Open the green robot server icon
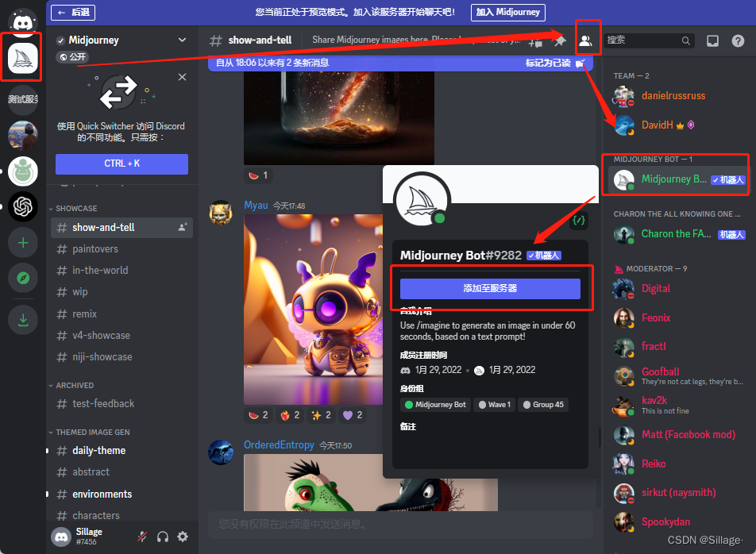Image resolution: width=756 pixels, height=554 pixels. pyautogui.click(x=23, y=171)
